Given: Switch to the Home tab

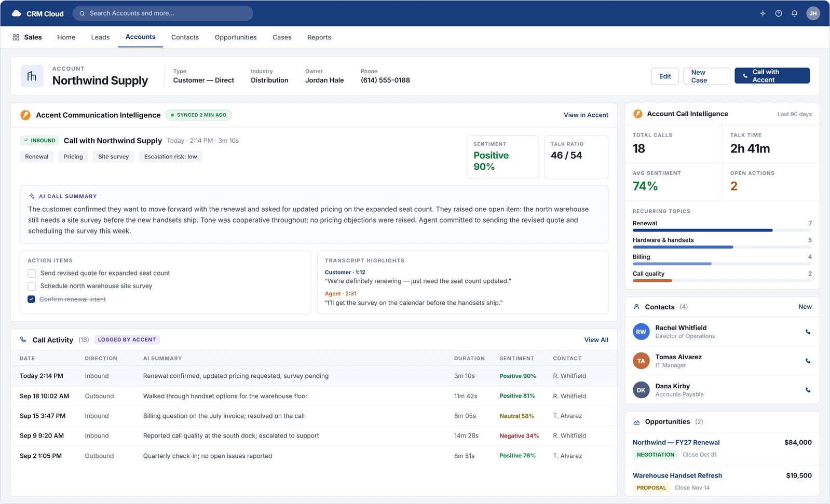Looking at the screenshot, I should [66, 37].
